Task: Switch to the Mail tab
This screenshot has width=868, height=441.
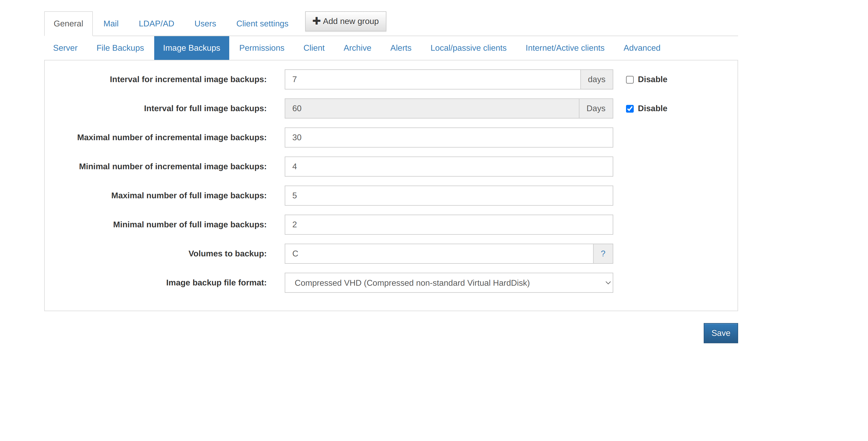Action: [x=111, y=24]
